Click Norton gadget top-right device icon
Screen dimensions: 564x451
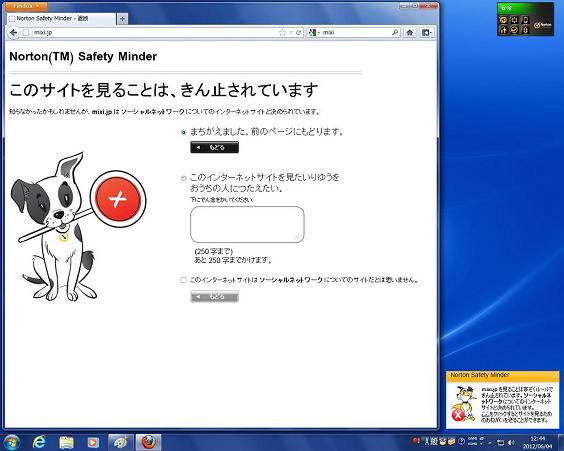(526, 20)
